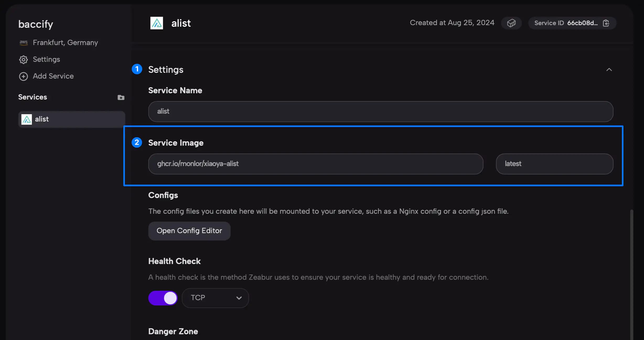
Task: Select the Add Service sidebar item
Action: click(x=53, y=76)
